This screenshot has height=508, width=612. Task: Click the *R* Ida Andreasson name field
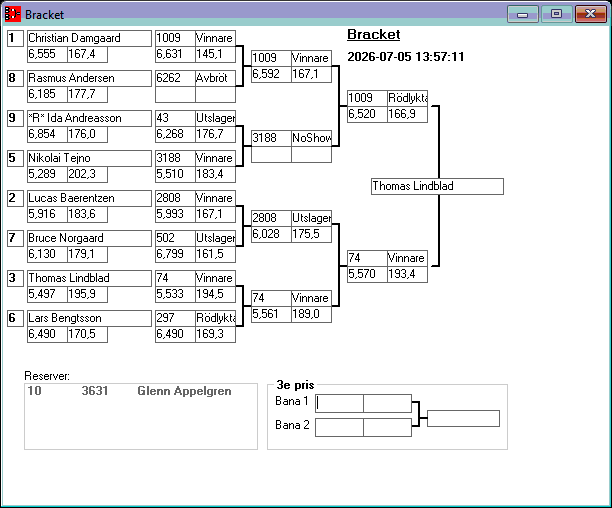coord(89,118)
